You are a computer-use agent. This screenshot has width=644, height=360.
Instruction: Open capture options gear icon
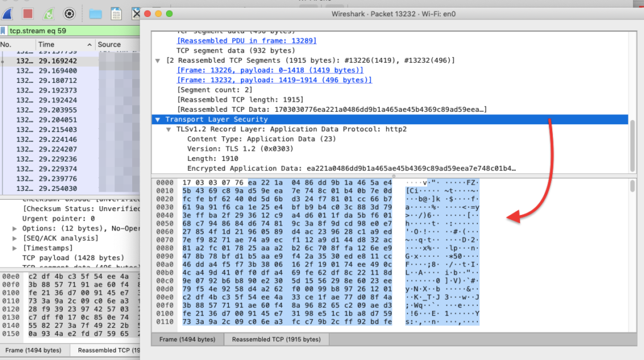click(69, 14)
